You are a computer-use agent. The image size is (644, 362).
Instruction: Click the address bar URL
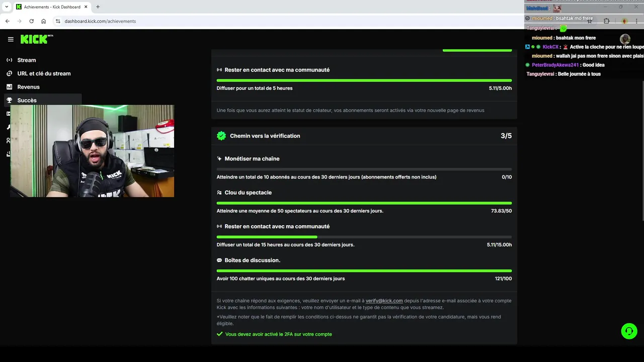pos(100,21)
